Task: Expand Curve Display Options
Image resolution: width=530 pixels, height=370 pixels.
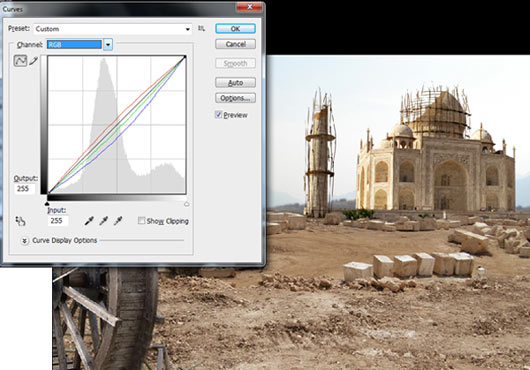Action: (x=24, y=241)
